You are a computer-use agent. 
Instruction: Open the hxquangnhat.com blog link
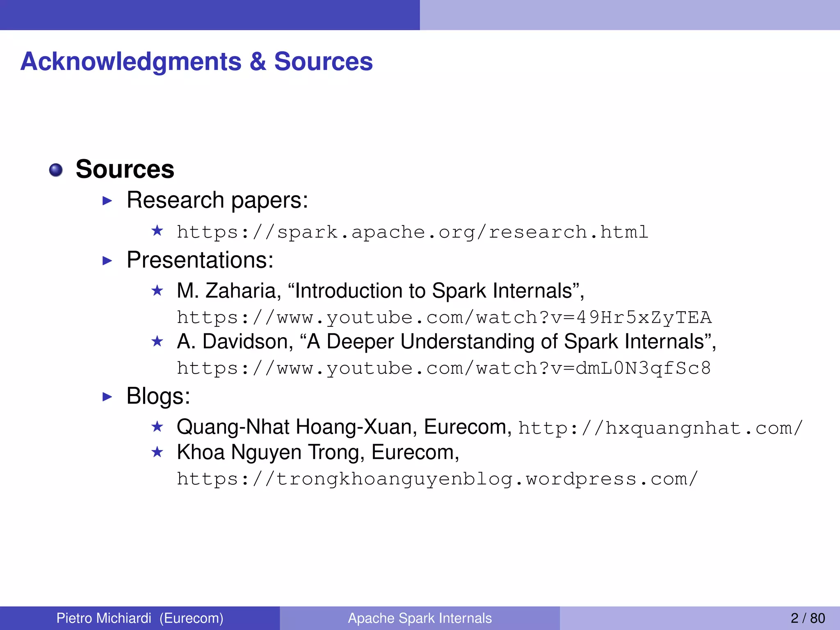(660, 428)
